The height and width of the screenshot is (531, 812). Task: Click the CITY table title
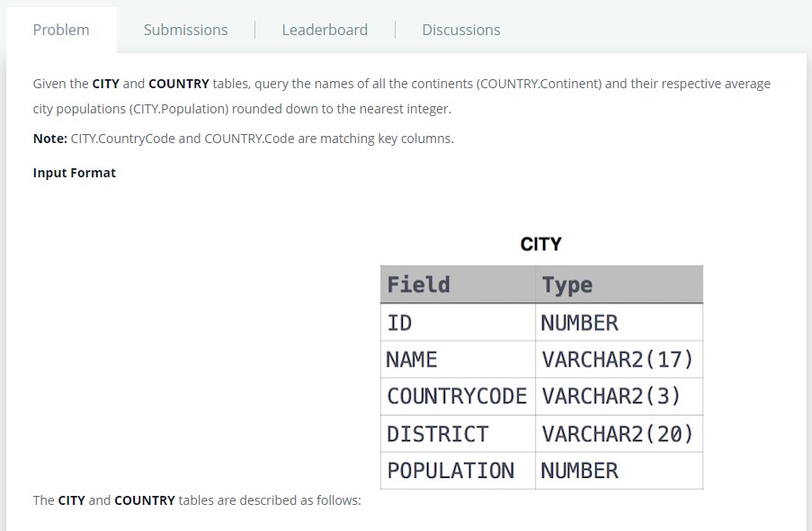click(540, 244)
